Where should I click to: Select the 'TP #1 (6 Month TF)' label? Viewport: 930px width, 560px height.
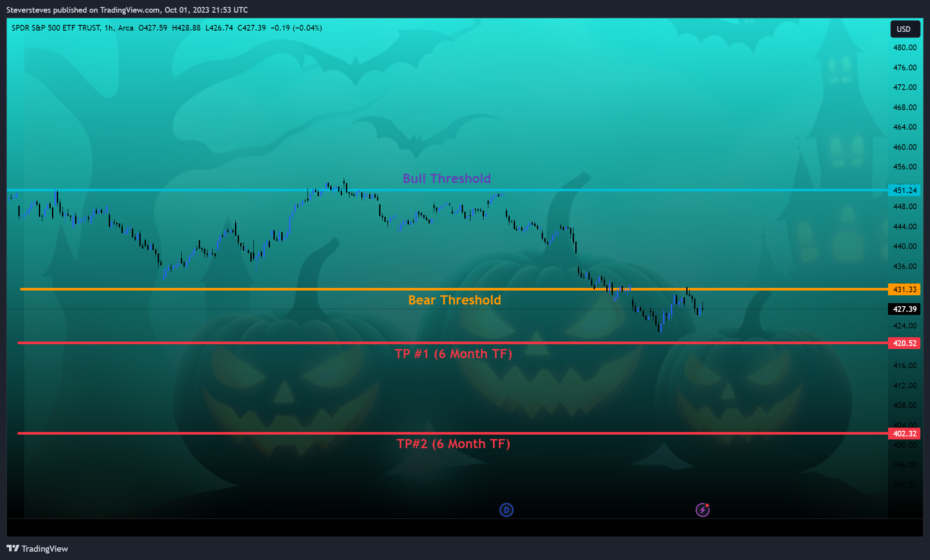(453, 354)
